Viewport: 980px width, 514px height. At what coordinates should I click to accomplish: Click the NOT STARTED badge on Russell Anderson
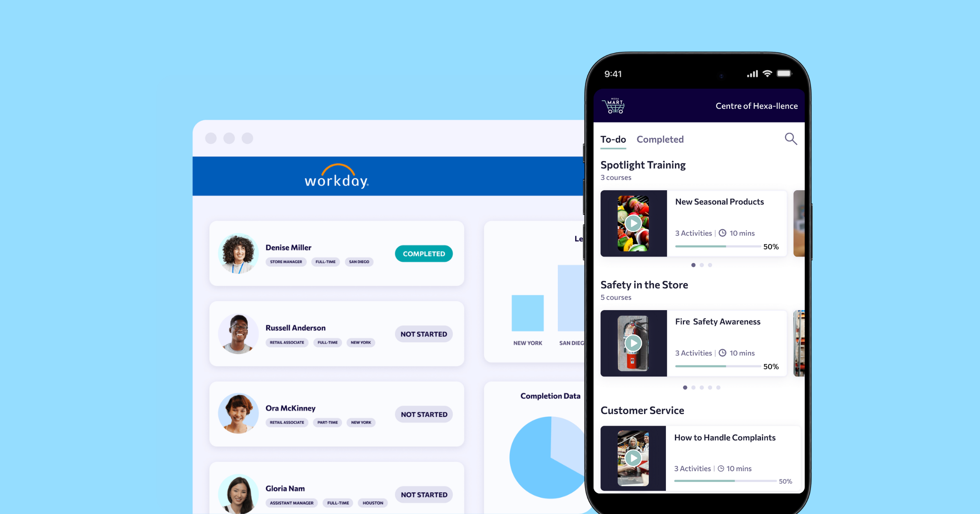point(422,334)
